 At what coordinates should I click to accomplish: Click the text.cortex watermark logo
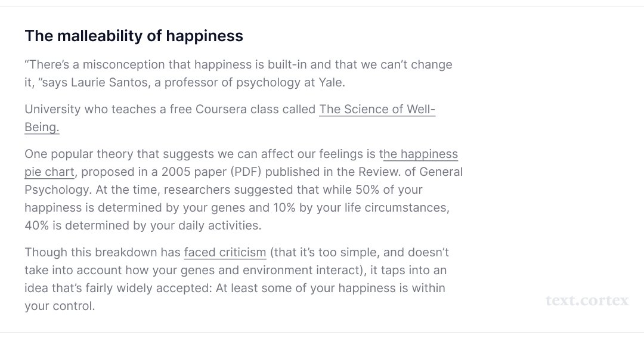pyautogui.click(x=587, y=300)
